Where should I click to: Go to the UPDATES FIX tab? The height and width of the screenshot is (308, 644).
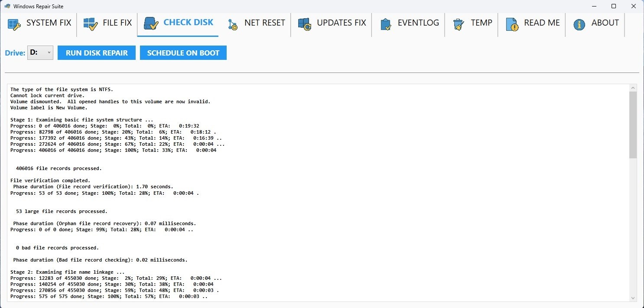(x=341, y=23)
